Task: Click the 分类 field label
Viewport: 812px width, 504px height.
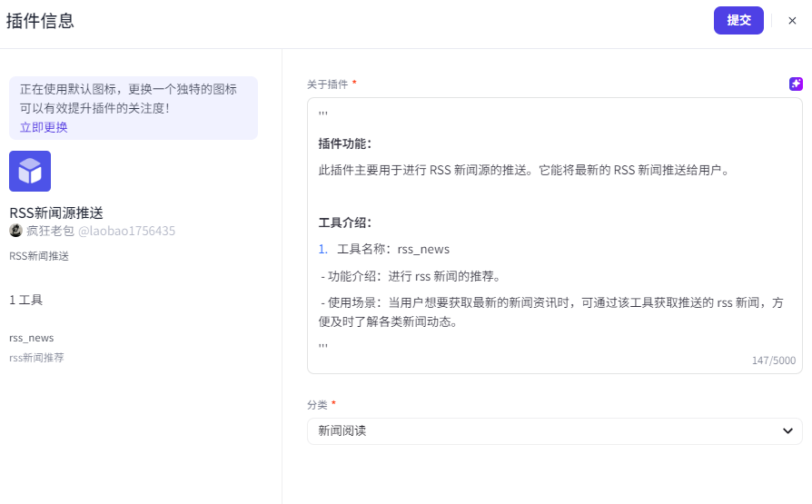Action: tap(317, 404)
